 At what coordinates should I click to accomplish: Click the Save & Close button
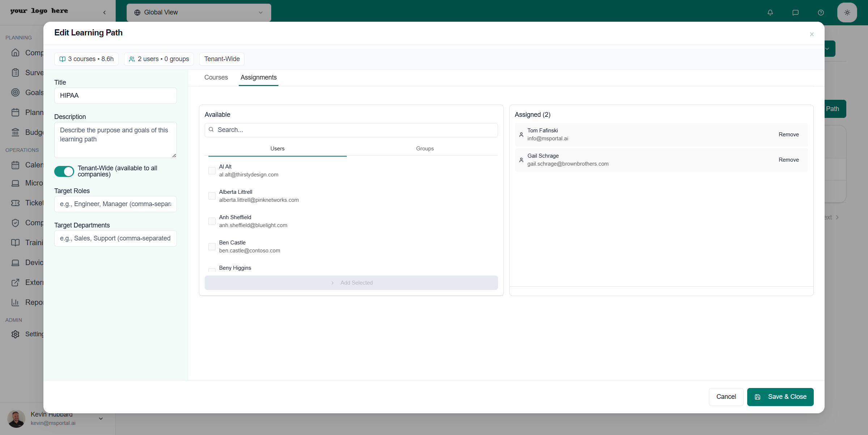coord(780,397)
